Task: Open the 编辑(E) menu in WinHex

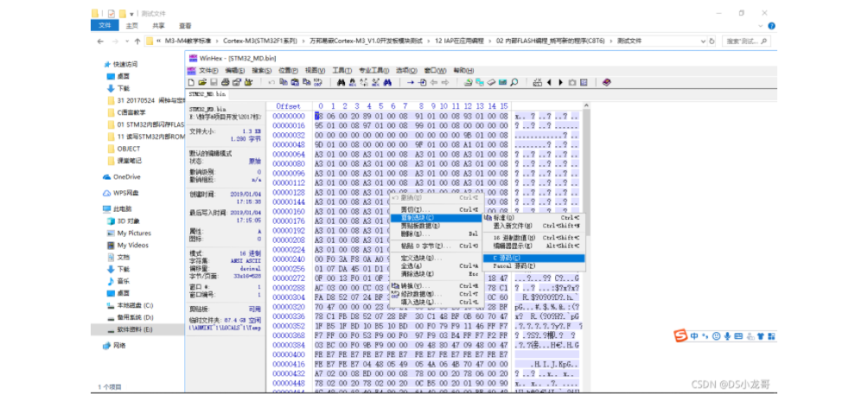Action: (234, 70)
